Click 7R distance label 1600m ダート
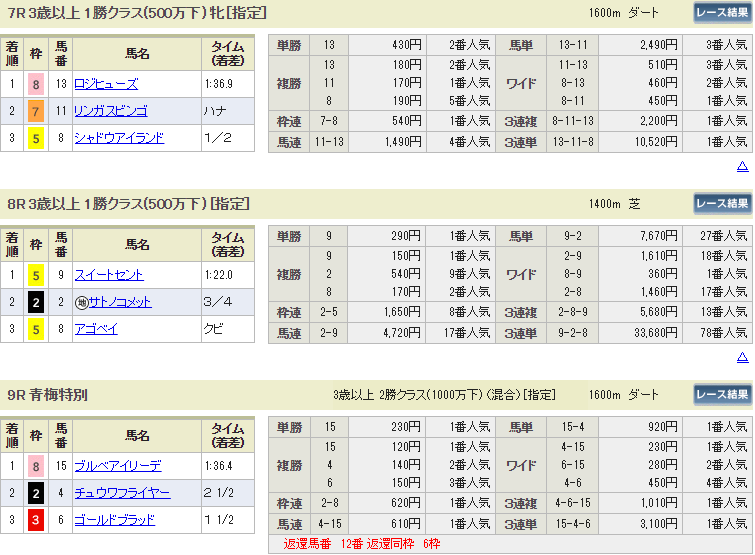Screen dimensions: 755x555 pyautogui.click(x=623, y=13)
